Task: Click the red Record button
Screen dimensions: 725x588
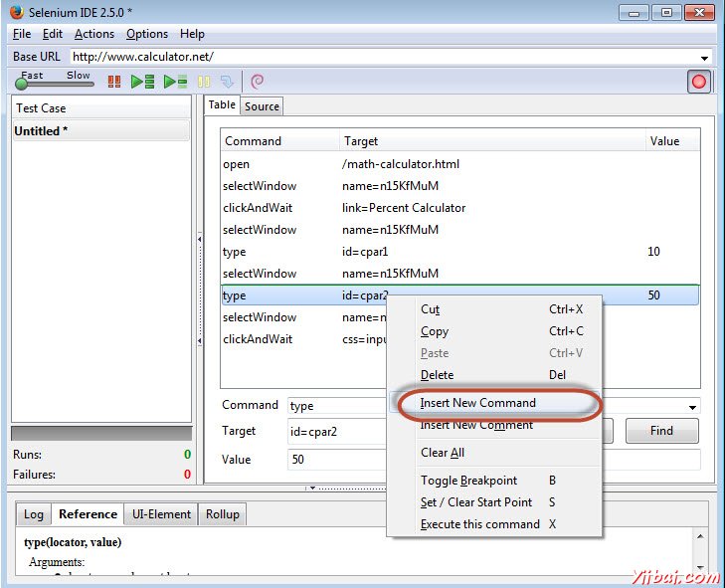Action: pos(698,82)
